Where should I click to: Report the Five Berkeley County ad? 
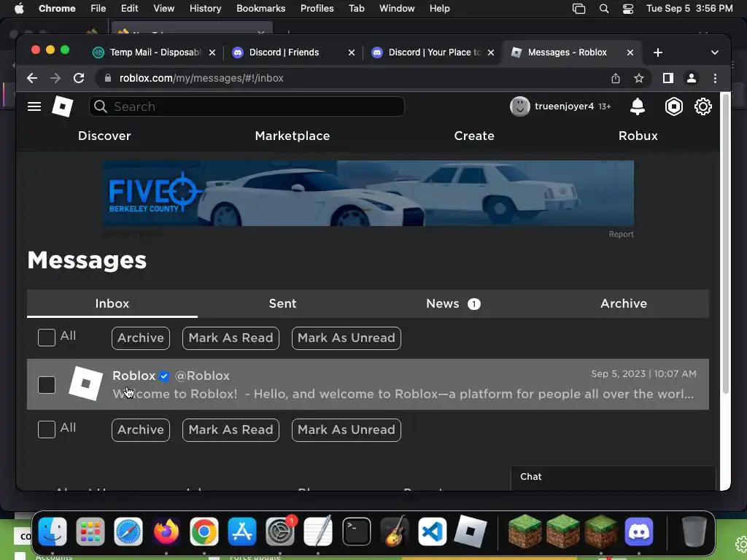click(621, 234)
